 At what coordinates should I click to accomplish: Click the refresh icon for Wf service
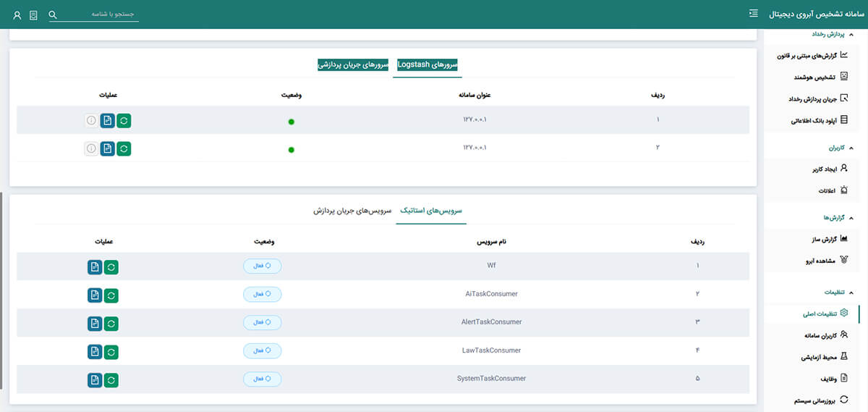tap(111, 266)
